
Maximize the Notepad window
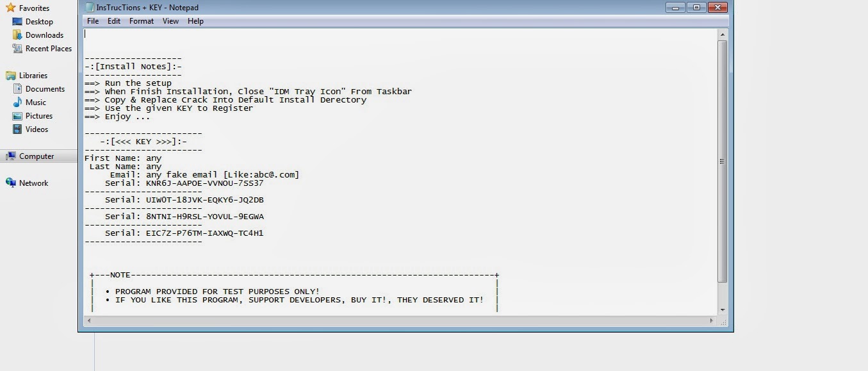696,8
